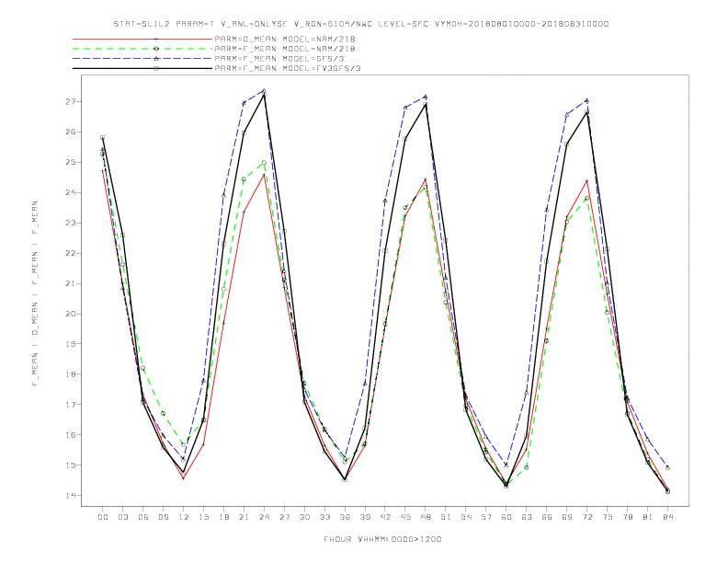Click y-axis tick label 23

(x=69, y=223)
